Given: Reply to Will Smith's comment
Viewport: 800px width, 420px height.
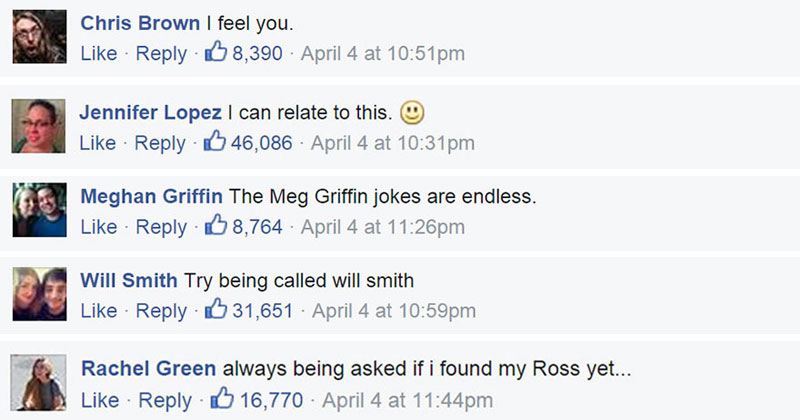Looking at the screenshot, I should pyautogui.click(x=160, y=311).
